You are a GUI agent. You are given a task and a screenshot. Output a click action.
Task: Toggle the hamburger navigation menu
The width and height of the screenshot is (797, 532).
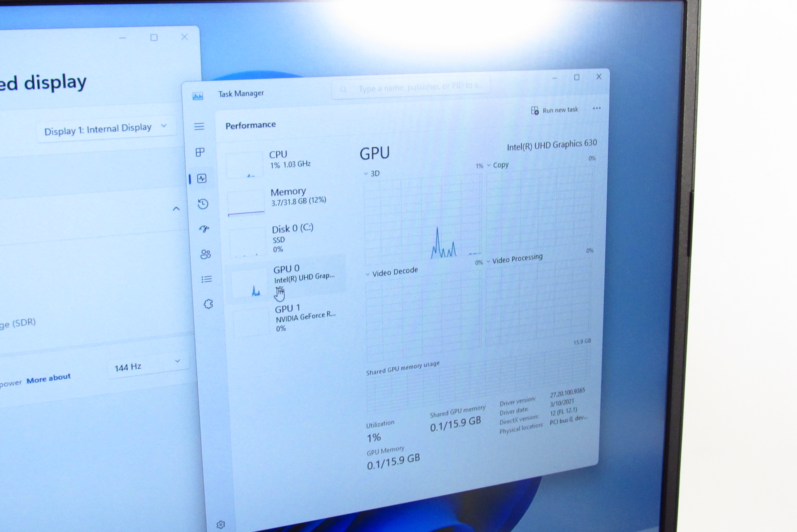click(199, 126)
